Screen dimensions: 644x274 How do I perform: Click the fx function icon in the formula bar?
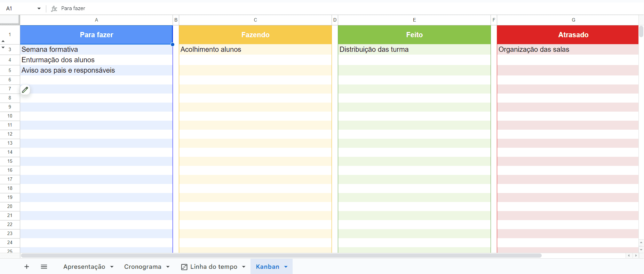(x=54, y=9)
